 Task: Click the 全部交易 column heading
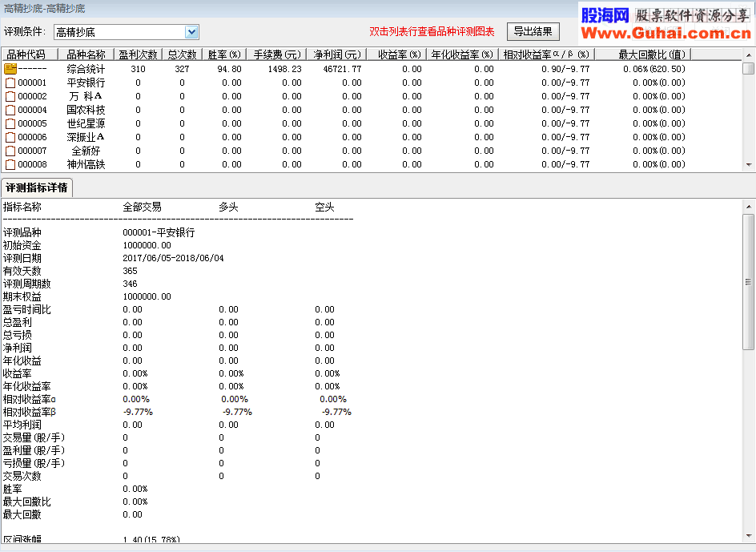click(143, 208)
